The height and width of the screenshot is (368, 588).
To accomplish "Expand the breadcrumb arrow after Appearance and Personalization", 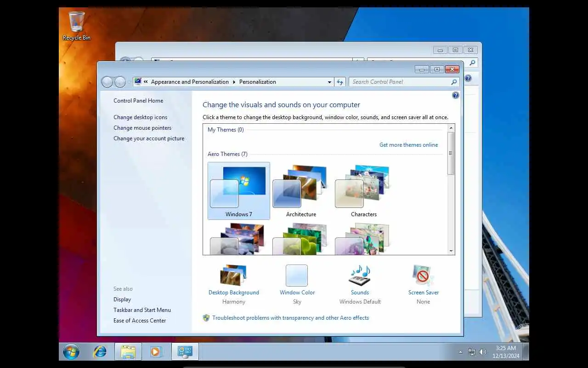I will pyautogui.click(x=234, y=82).
